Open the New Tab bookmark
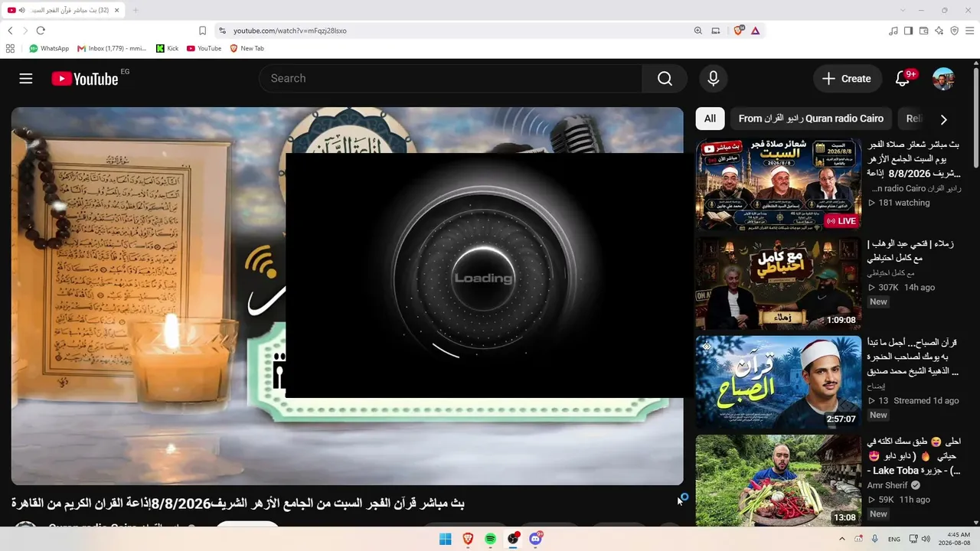This screenshot has width=980, height=551. tap(247, 48)
